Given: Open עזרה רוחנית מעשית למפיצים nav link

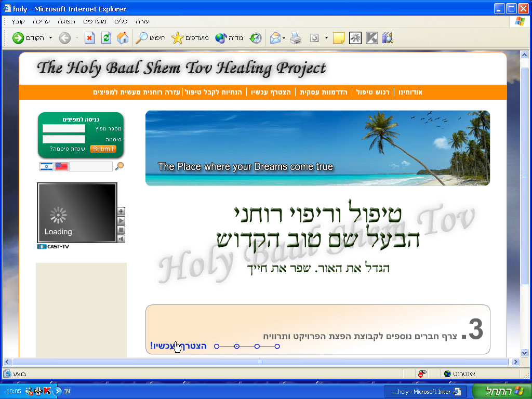Looking at the screenshot, I should 137,92.
